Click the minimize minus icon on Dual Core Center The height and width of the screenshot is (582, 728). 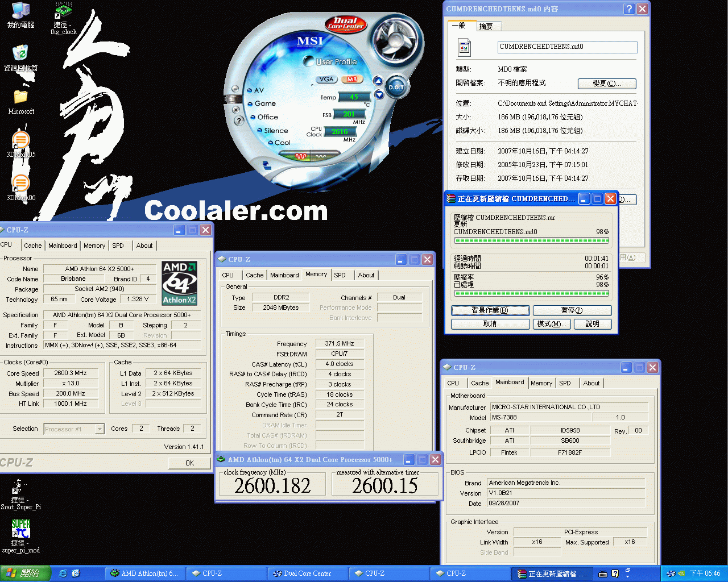[235, 89]
